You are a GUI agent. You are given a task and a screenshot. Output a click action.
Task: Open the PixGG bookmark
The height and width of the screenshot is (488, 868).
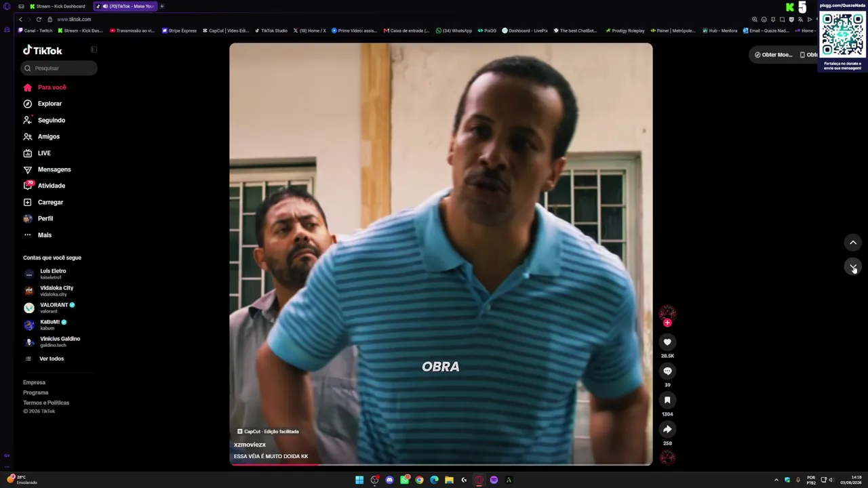[x=487, y=30]
